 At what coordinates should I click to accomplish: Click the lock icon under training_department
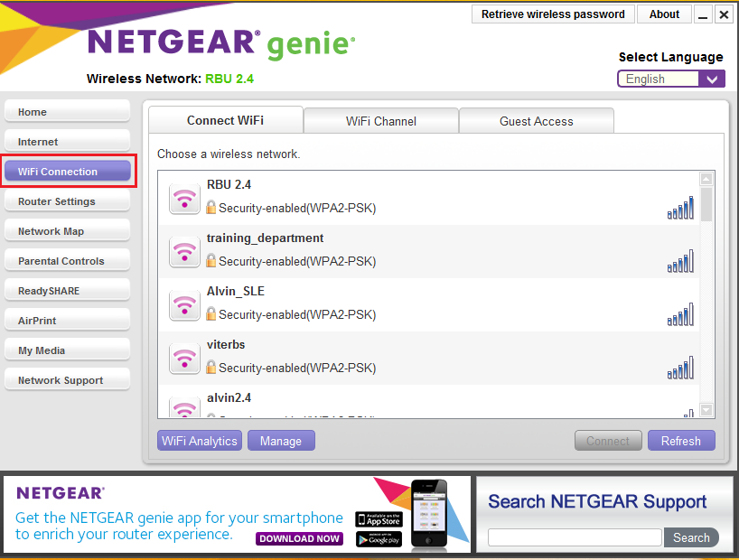(211, 260)
